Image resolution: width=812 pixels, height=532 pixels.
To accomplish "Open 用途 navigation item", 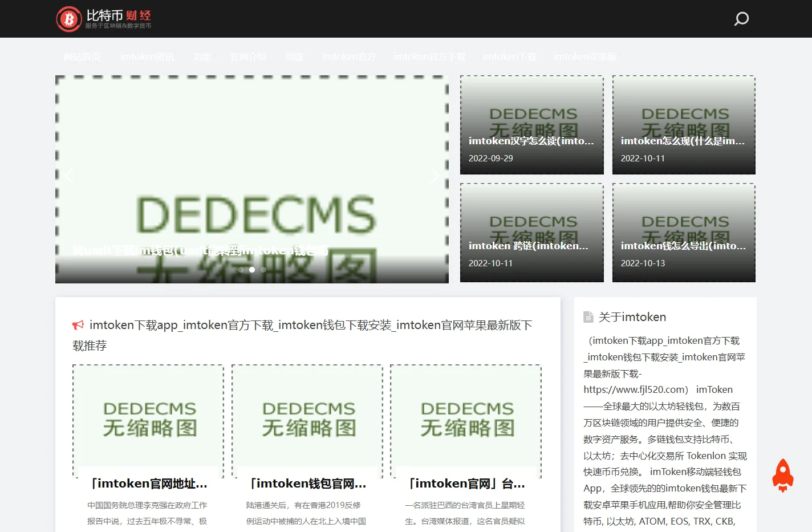I will pos(294,57).
